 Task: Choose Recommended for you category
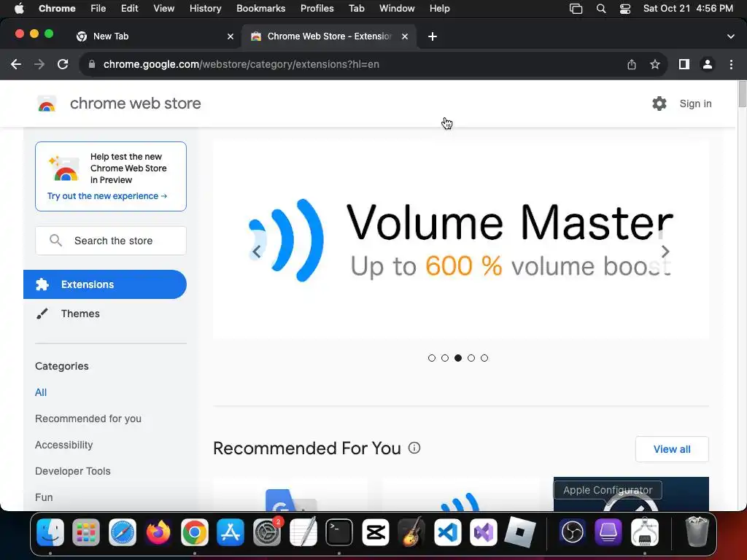(x=88, y=419)
